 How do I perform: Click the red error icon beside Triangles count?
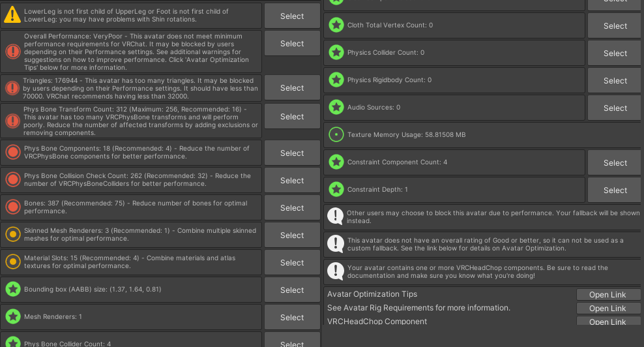tap(12, 87)
